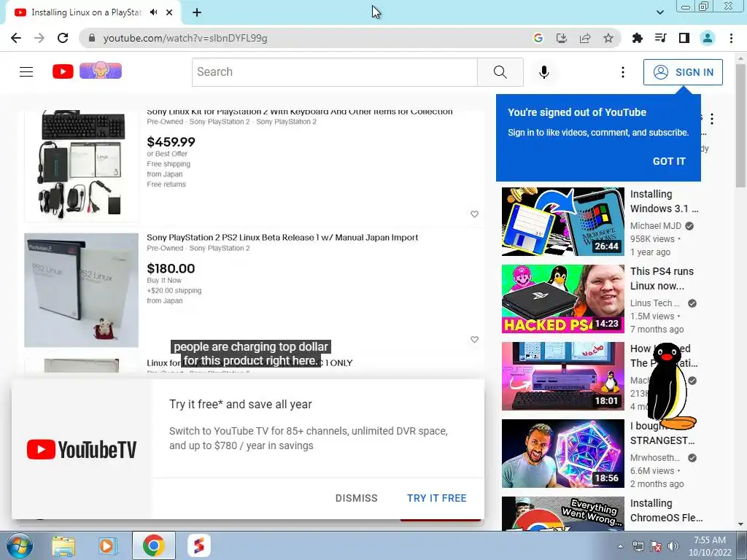This screenshot has width=747, height=560.
Task: Open clock showing 7:55 AM
Action: (x=710, y=546)
